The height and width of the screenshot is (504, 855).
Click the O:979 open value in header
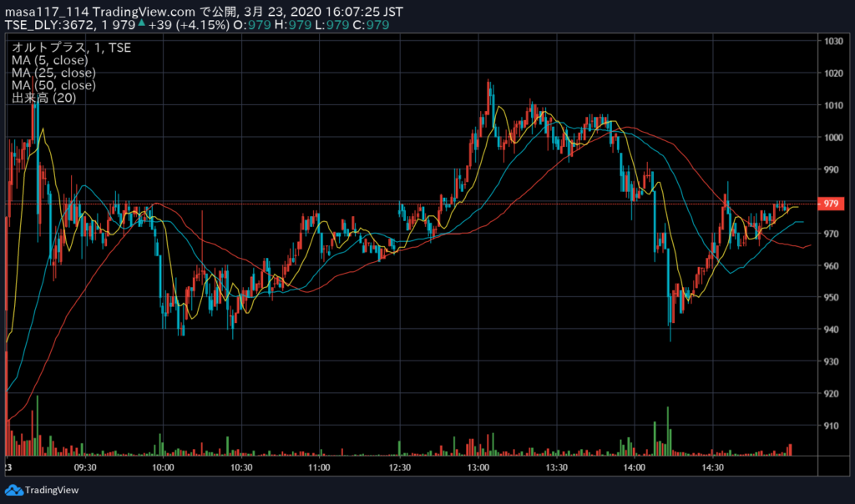coord(252,25)
